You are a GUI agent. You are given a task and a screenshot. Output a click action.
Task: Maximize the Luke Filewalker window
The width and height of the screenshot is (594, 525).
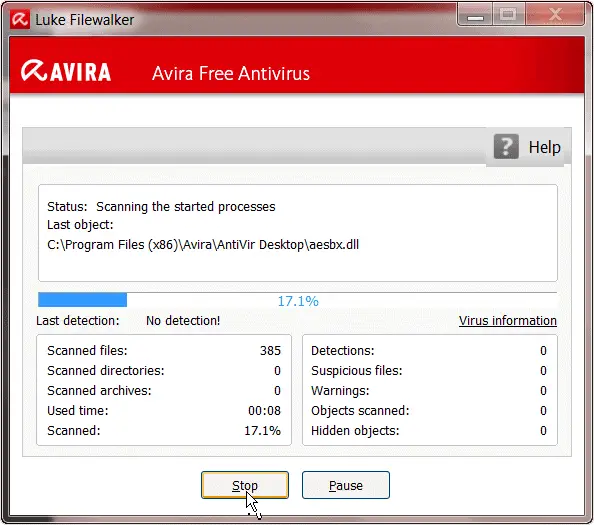coord(508,15)
